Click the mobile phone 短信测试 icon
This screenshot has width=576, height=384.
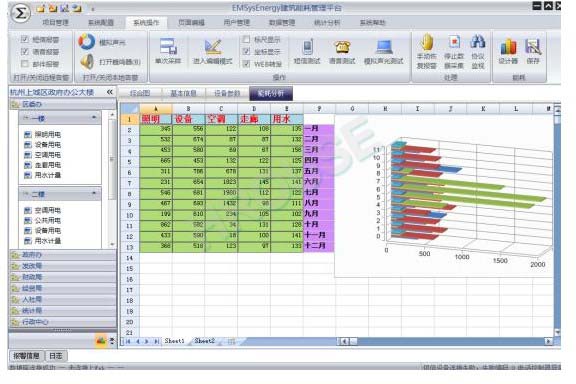pos(307,47)
